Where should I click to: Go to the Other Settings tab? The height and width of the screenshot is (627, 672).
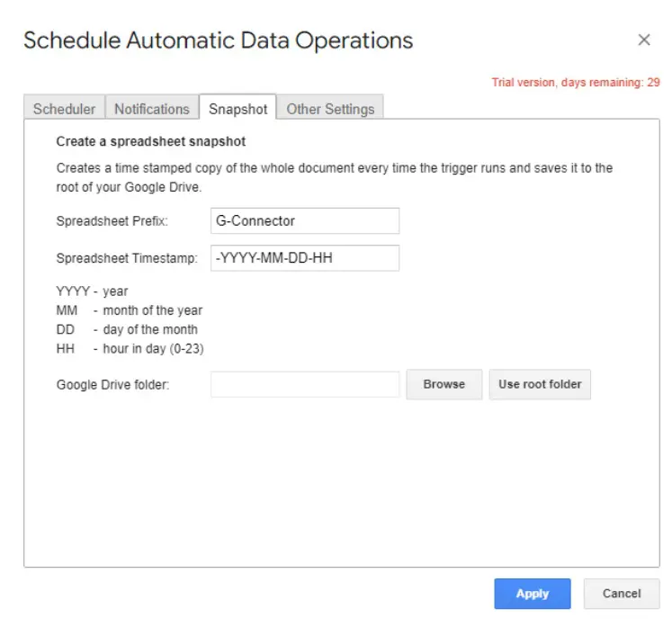click(330, 109)
